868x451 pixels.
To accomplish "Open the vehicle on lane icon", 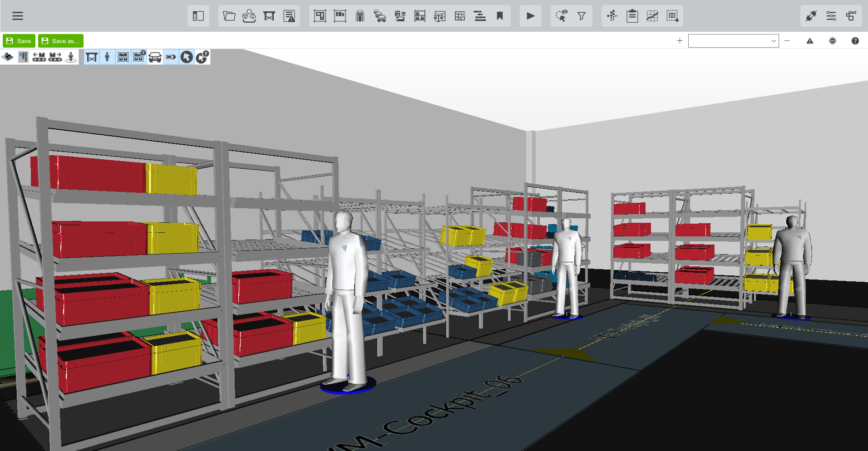I will (360, 16).
